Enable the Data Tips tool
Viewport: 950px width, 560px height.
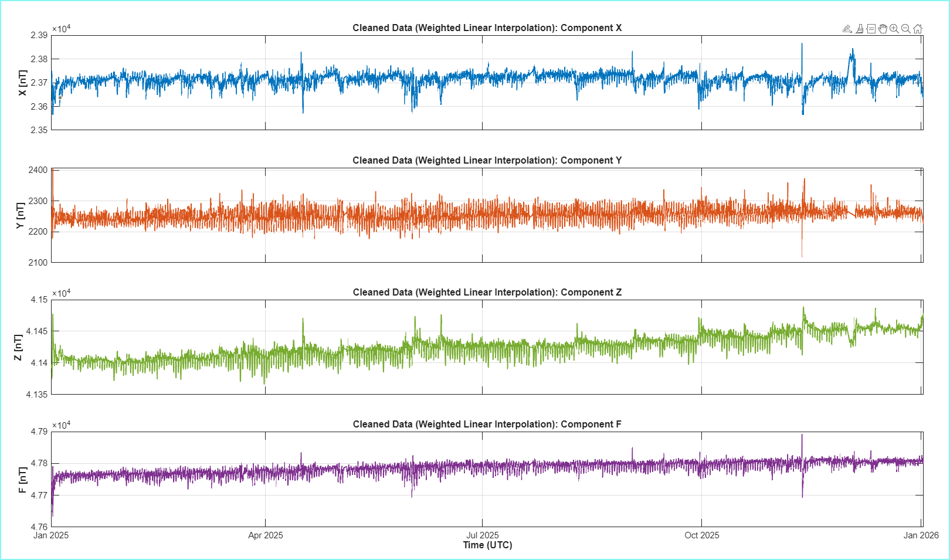[x=871, y=29]
